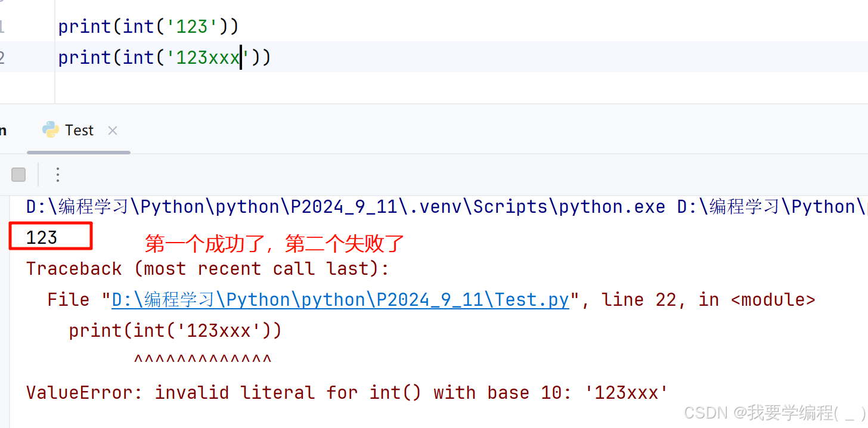
Task: Click the print(int('123xxx')) line in traceback
Action: coord(175,331)
